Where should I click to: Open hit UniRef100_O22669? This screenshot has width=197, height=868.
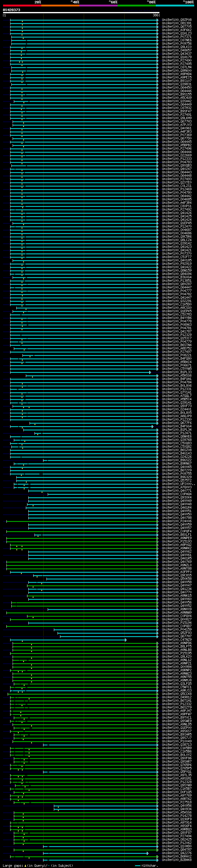pyautogui.click(x=177, y=155)
